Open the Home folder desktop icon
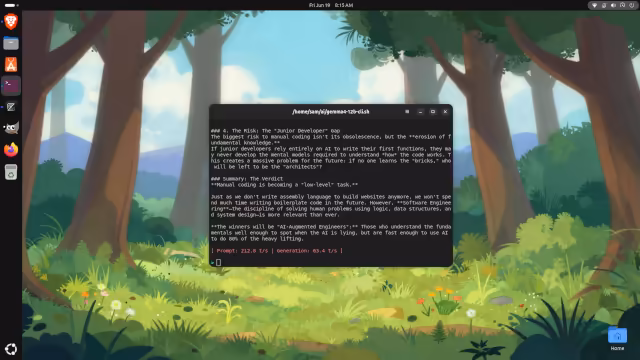The width and height of the screenshot is (640, 360). click(x=617, y=338)
